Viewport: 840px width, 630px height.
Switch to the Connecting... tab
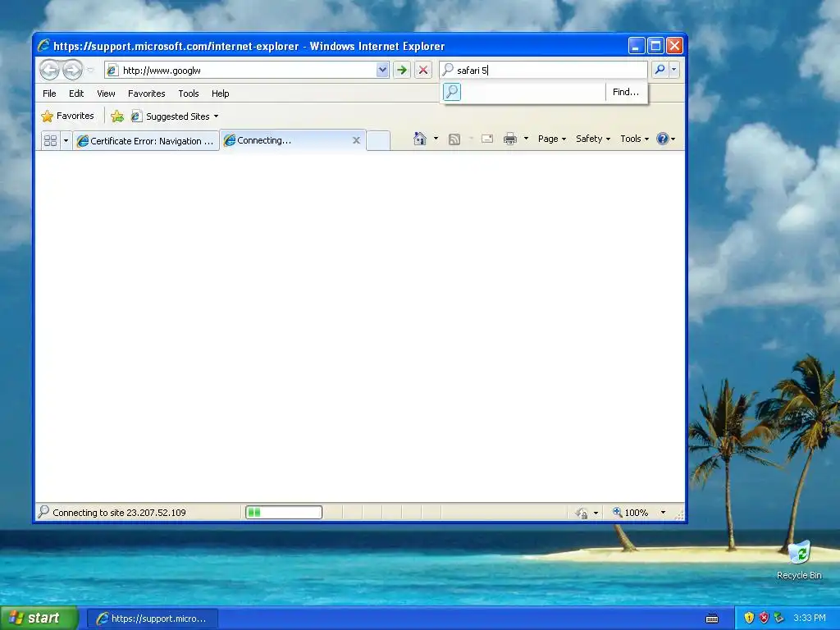pyautogui.click(x=293, y=140)
